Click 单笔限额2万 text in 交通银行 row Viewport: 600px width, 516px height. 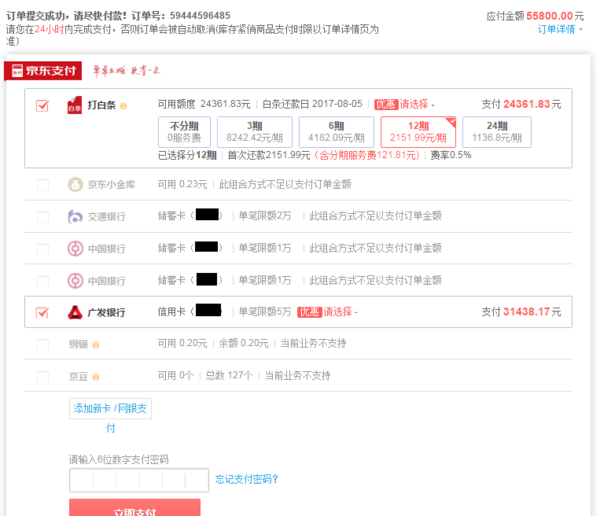[x=265, y=216]
